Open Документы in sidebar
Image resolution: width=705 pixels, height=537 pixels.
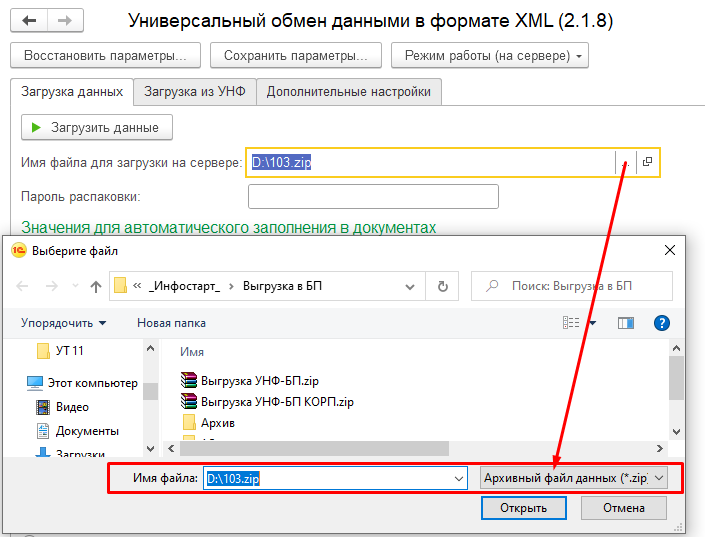pos(77,431)
